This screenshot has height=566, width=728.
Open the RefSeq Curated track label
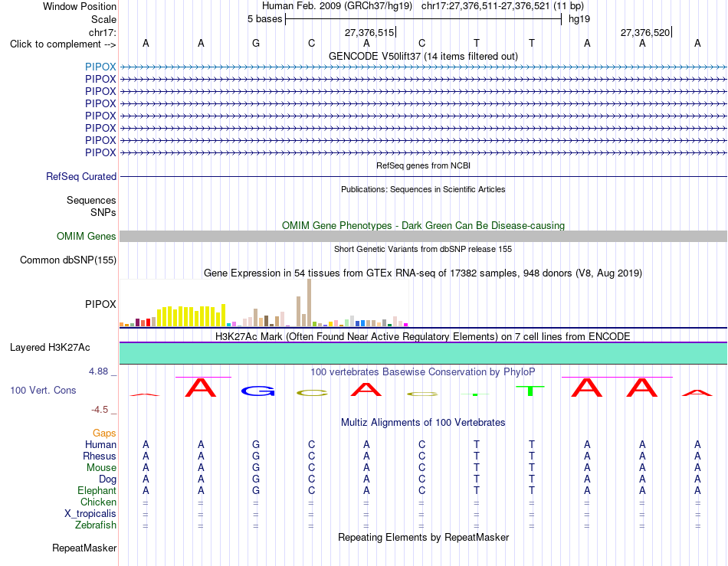point(80,176)
